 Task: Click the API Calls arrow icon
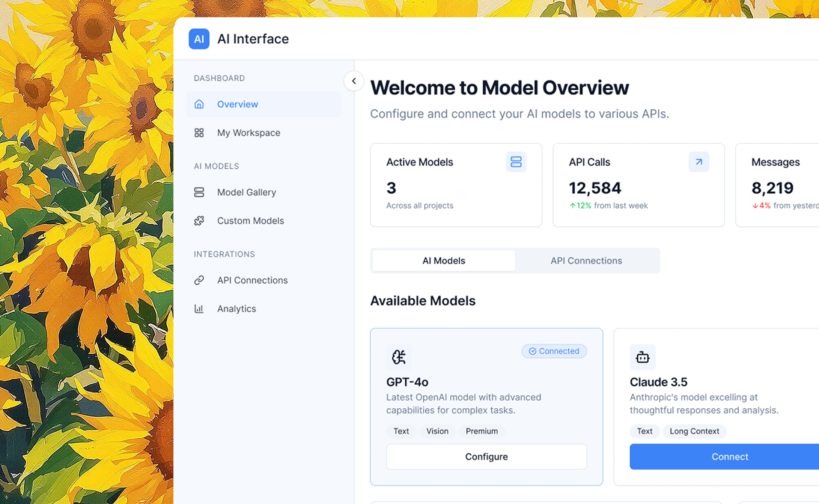point(699,162)
